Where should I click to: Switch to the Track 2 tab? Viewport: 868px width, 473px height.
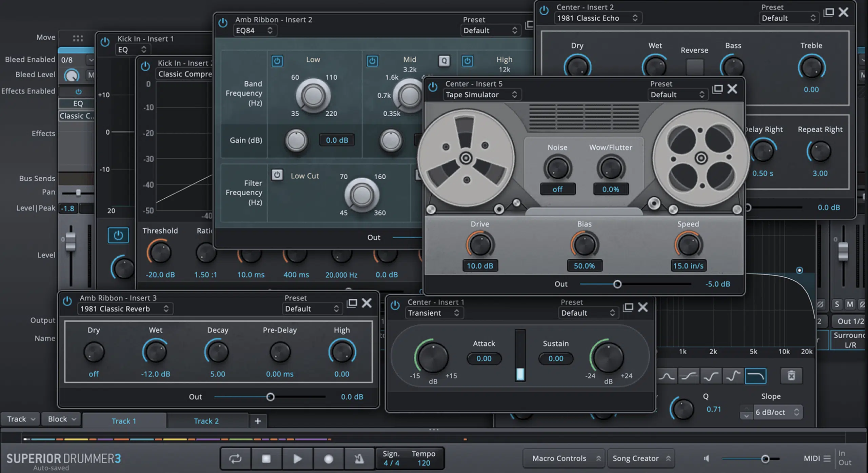coord(206,421)
